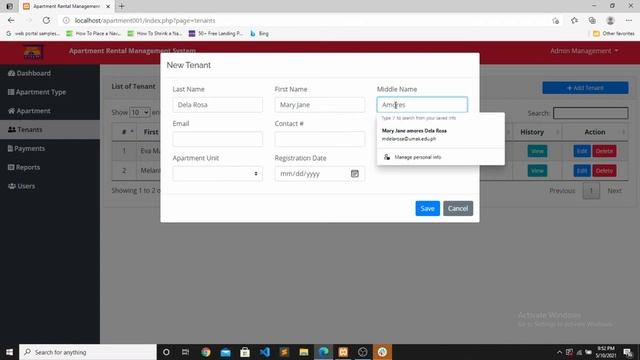Sort by the Action column header
Image resolution: width=640 pixels, height=360 pixels.
[x=595, y=132]
